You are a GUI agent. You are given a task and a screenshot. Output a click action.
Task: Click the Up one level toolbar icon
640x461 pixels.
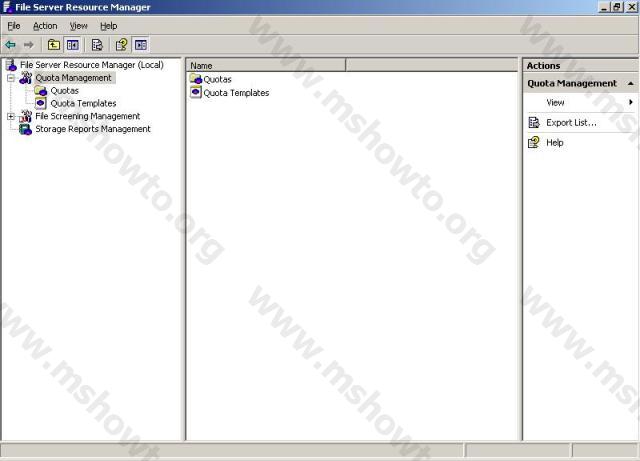click(53, 45)
